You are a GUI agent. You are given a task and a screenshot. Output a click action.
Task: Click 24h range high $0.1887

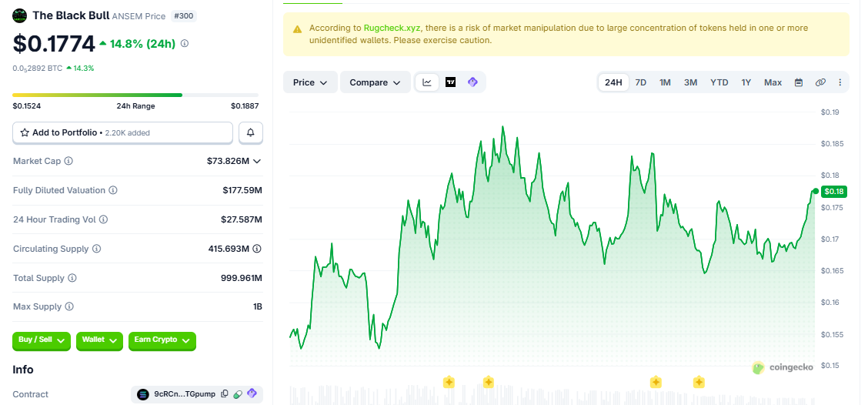(x=245, y=105)
